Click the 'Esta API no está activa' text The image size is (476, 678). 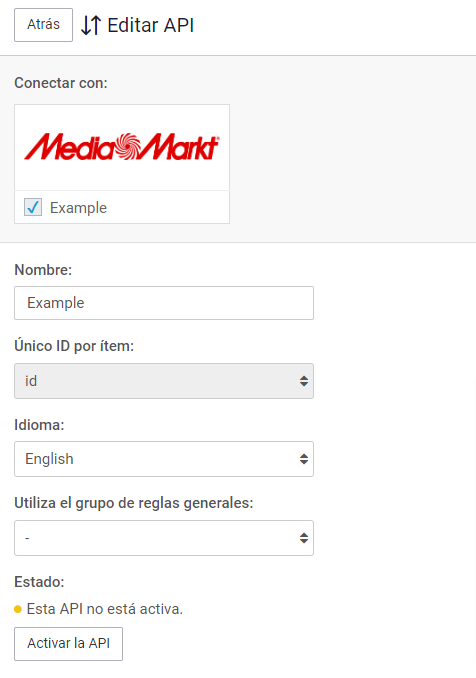click(x=105, y=609)
